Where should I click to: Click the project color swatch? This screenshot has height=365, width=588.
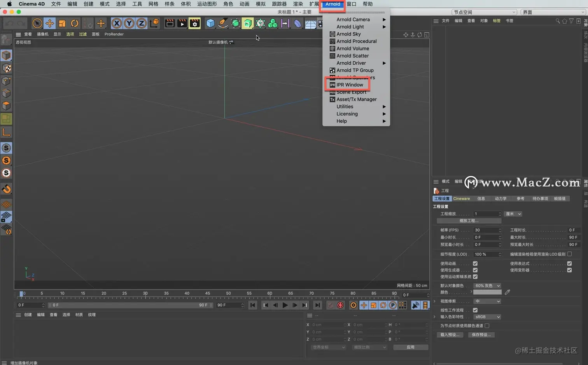point(487,292)
